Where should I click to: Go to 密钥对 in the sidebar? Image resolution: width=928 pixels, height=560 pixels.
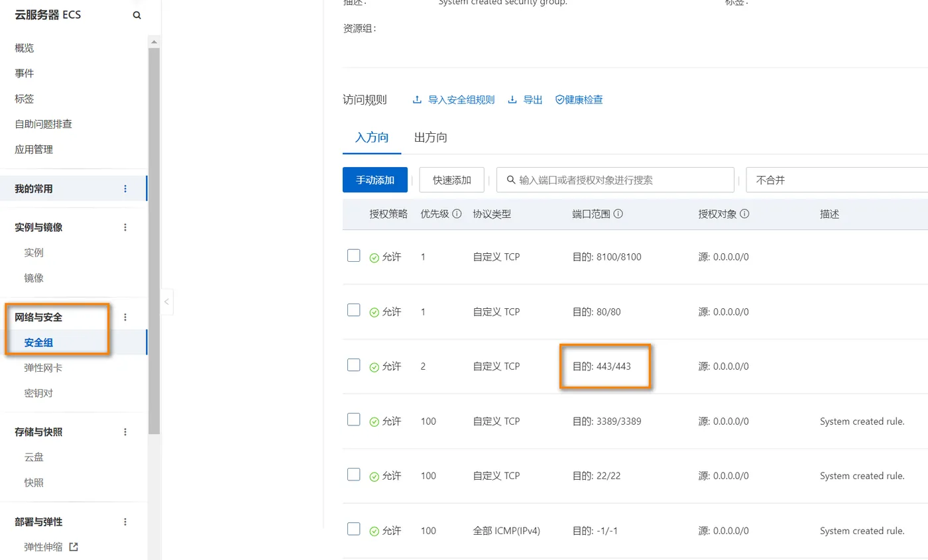[x=38, y=394]
